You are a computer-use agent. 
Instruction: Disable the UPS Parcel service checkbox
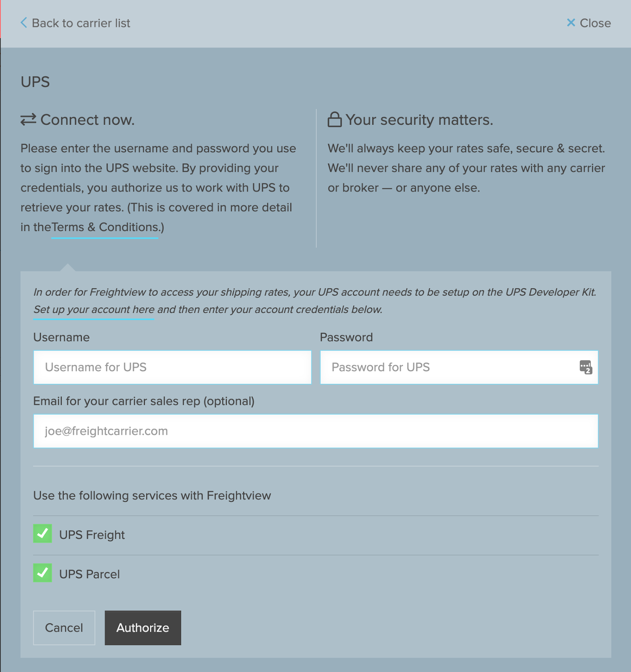42,574
